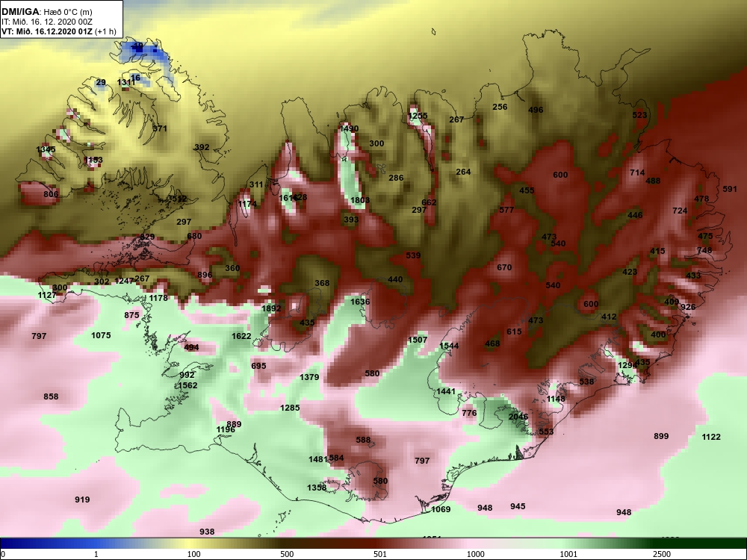The width and height of the screenshot is (747, 560).
Task: Click the map value 1178
Action: (x=158, y=298)
